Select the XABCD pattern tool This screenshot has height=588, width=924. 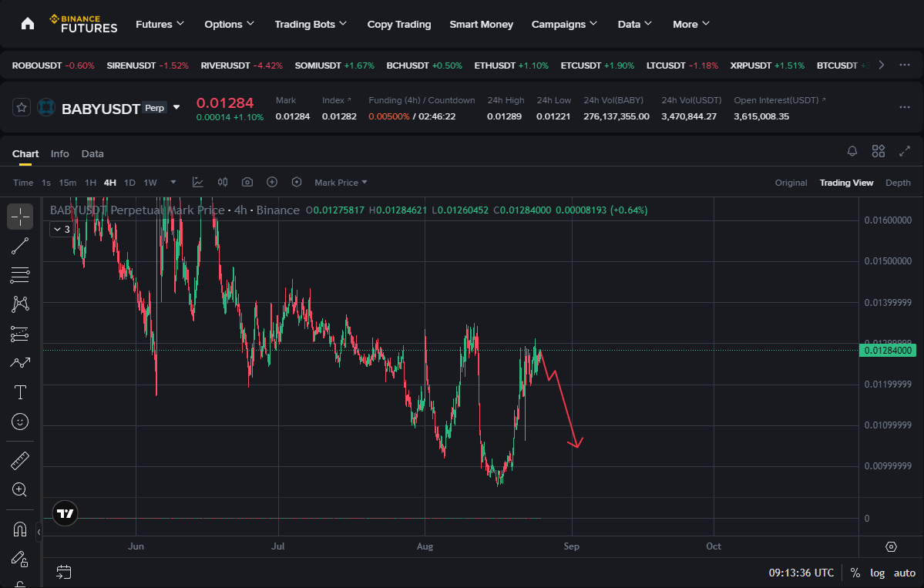20,304
